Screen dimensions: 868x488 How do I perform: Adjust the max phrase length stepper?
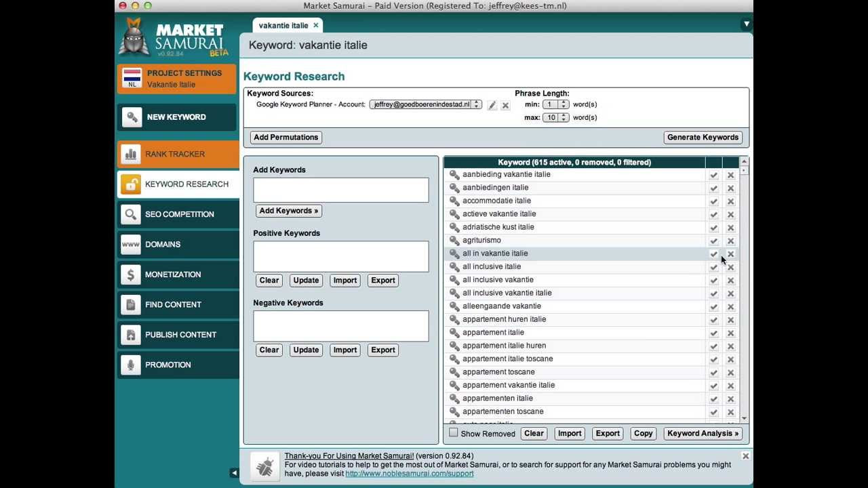[x=564, y=117]
